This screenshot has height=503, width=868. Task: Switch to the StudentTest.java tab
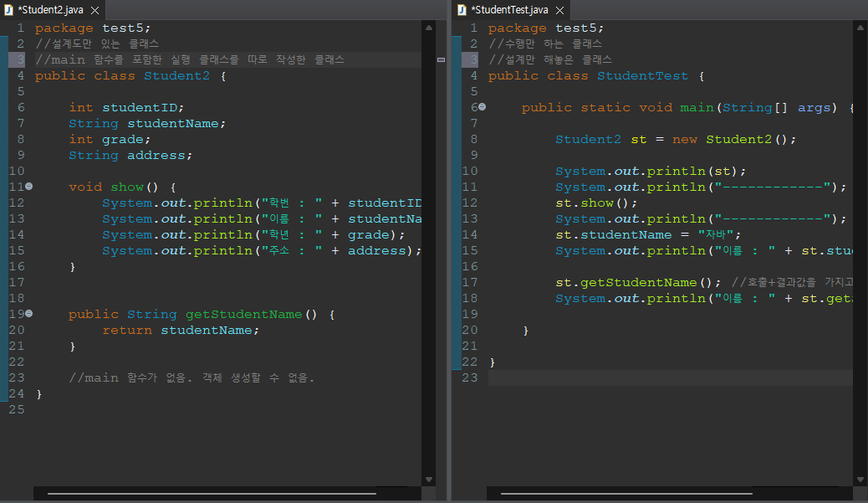tap(509, 10)
